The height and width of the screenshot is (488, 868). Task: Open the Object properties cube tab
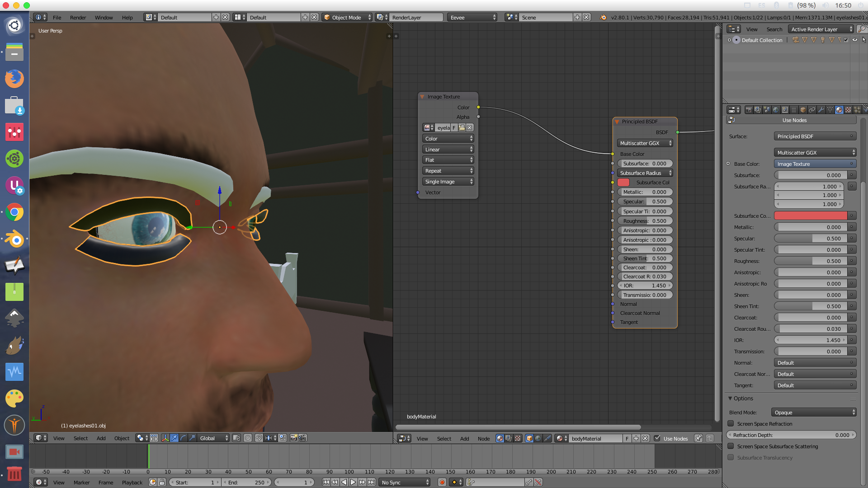coord(803,110)
